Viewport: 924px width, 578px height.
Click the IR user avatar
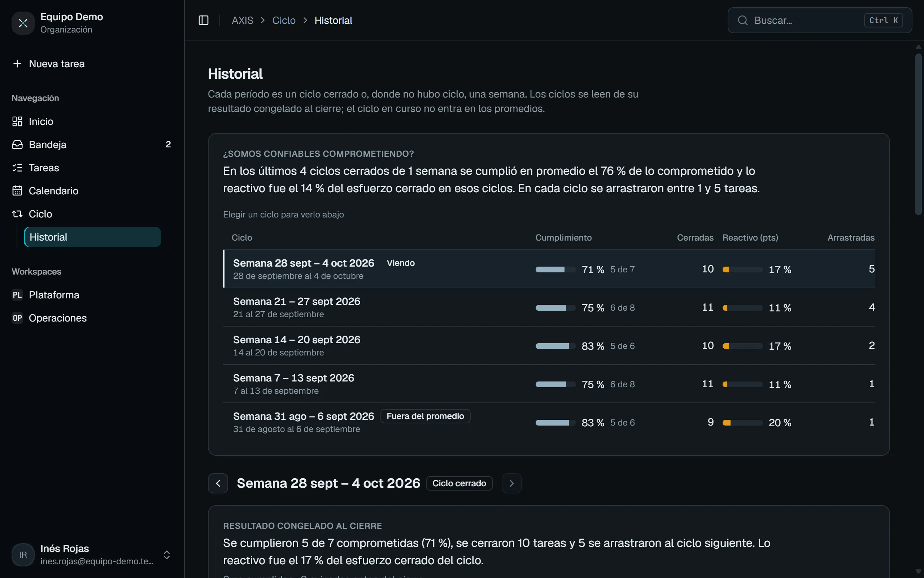[x=23, y=555]
